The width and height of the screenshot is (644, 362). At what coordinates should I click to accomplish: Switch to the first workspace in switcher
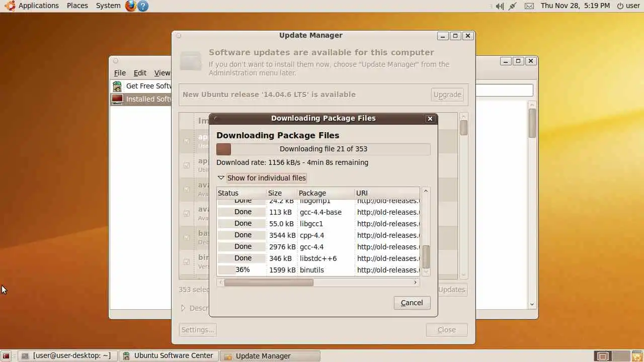[x=602, y=356]
